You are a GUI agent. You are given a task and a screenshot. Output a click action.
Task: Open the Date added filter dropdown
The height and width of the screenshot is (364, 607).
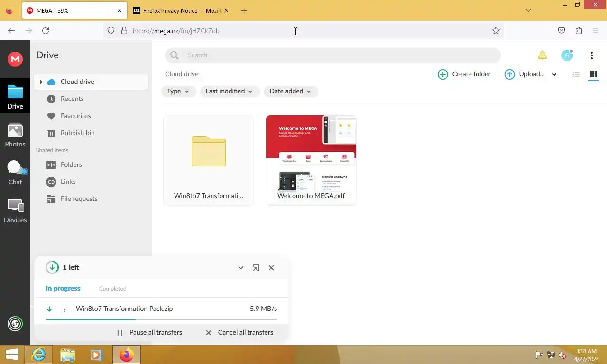point(291,91)
